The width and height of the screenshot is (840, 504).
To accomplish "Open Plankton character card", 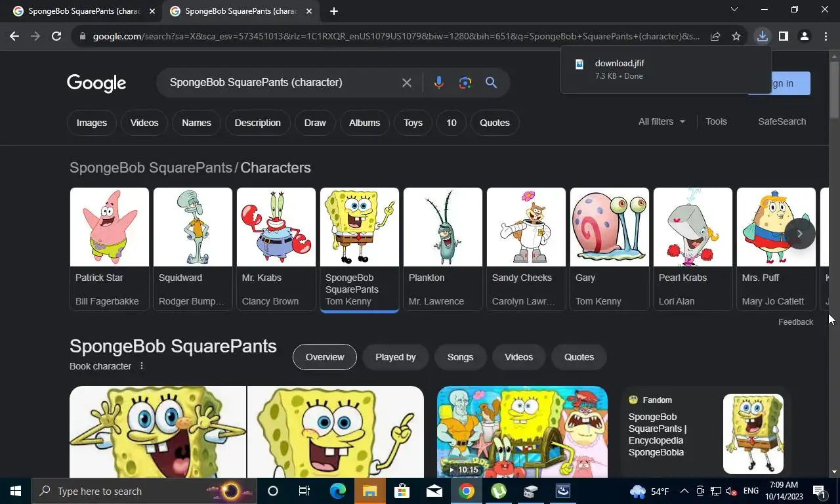I will coord(443,249).
